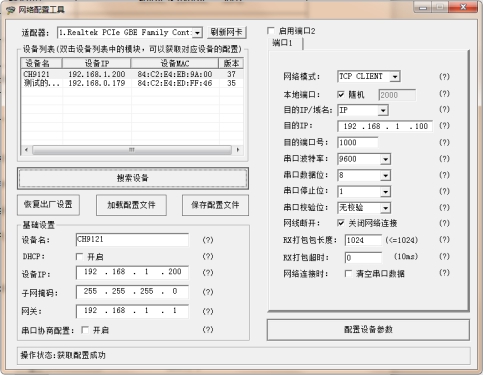This screenshot has height=376, width=484.
Task: Click help (?) next to 网络模式
Action: pyautogui.click(x=444, y=77)
